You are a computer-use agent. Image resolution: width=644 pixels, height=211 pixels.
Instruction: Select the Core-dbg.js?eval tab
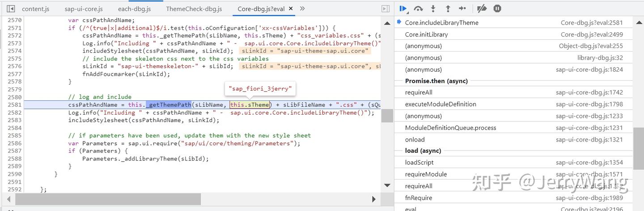261,9
